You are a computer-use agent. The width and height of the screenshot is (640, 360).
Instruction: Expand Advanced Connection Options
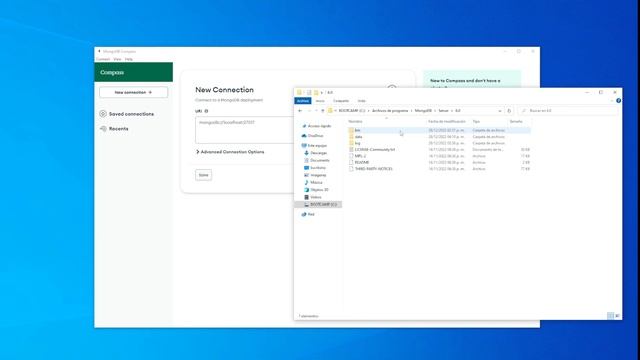(230, 152)
